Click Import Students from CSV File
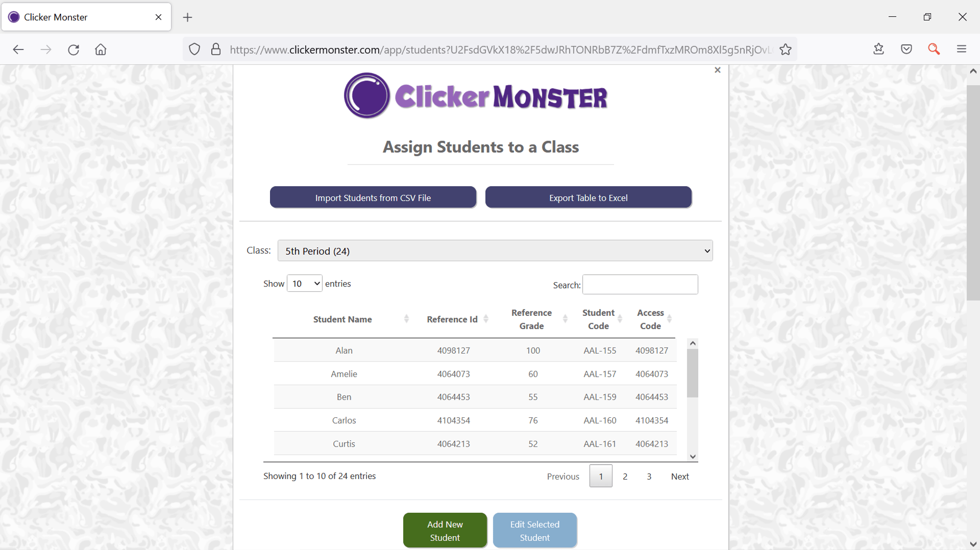 point(373,197)
